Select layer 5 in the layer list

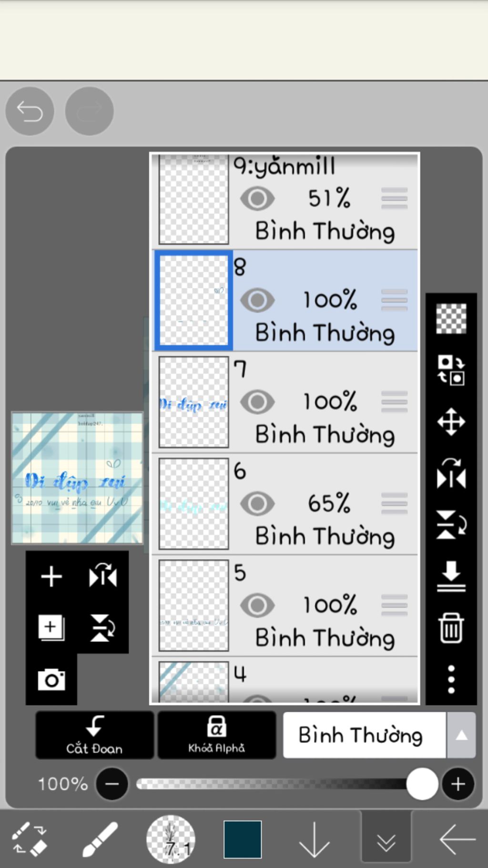pos(324,606)
